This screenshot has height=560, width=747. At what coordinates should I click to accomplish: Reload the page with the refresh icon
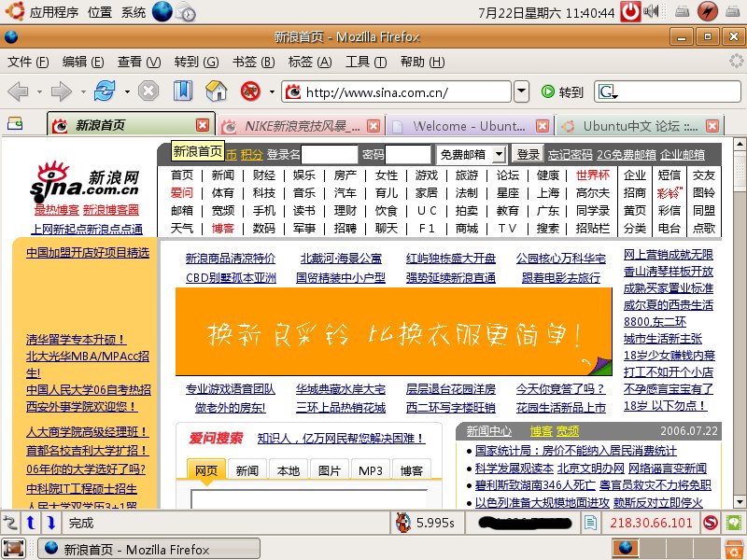click(x=105, y=91)
